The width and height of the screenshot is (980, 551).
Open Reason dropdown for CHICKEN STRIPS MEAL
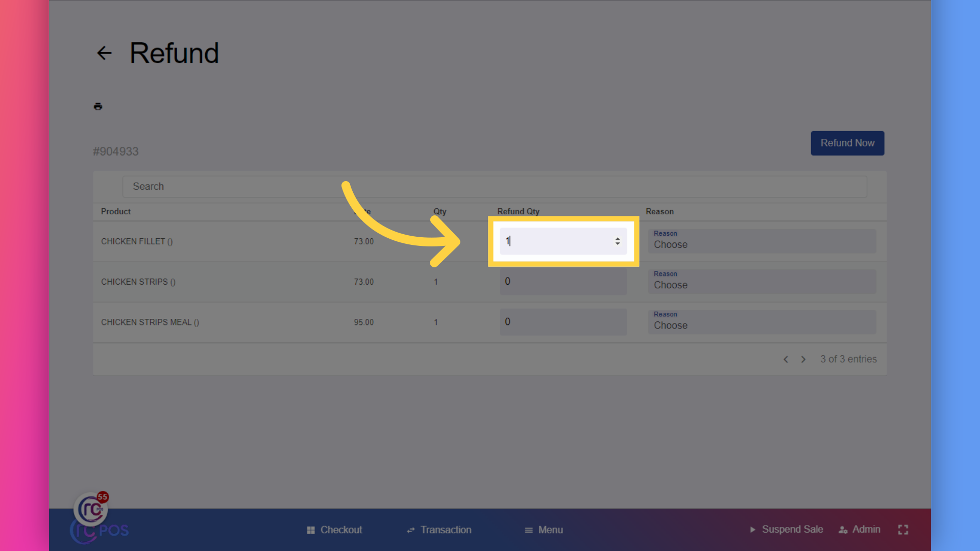[762, 322]
